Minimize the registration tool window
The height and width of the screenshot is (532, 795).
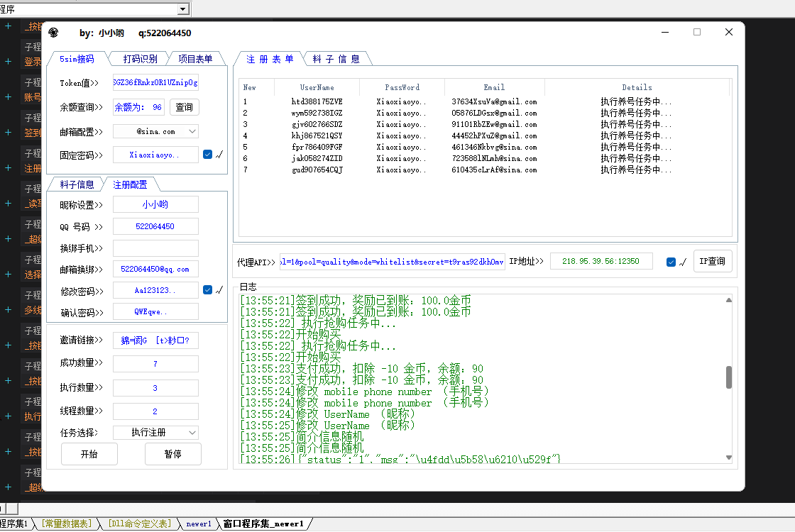point(665,33)
